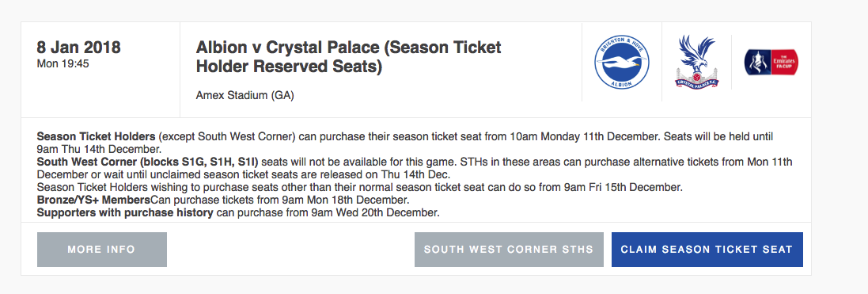Claim Season Ticket Seat via blue button
This screenshot has width=868, height=294.
707,250
